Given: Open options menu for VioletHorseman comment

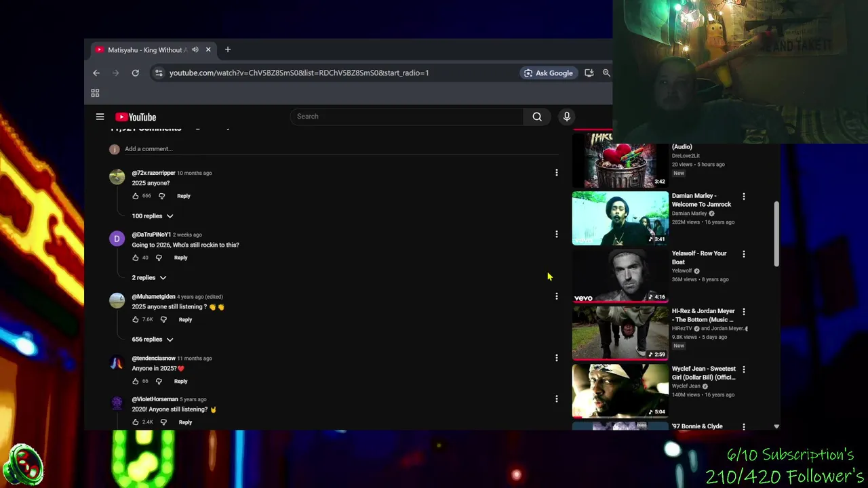Looking at the screenshot, I should point(557,399).
